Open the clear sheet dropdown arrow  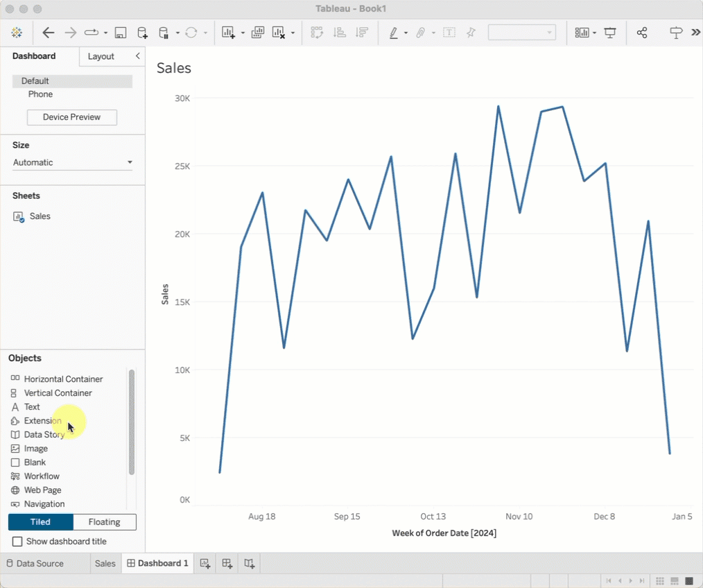click(x=293, y=33)
